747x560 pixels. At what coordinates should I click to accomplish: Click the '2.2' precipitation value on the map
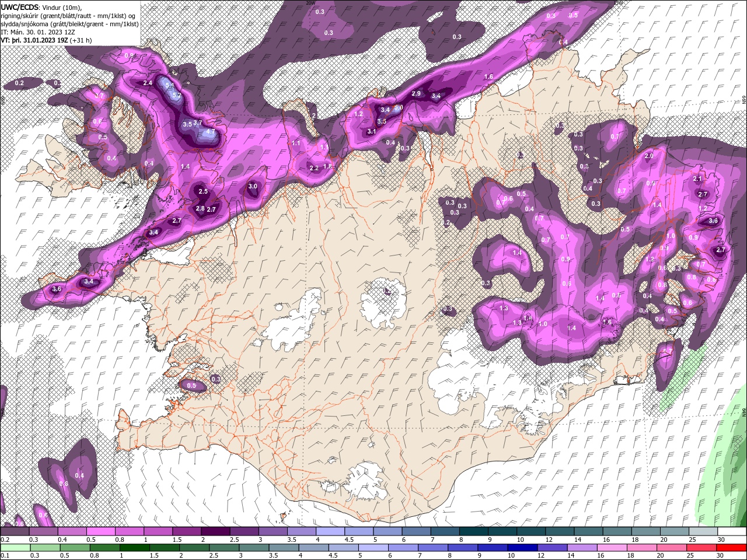click(314, 168)
